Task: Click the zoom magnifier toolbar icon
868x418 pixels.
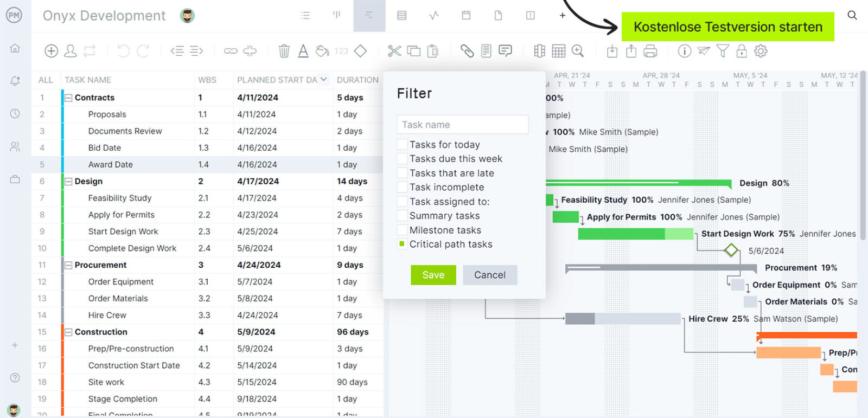Action: click(578, 51)
